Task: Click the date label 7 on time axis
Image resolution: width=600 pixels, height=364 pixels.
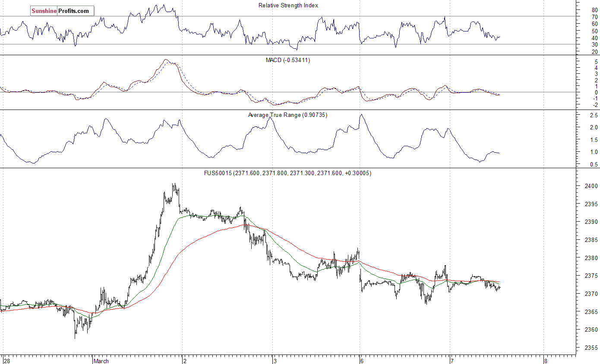Action: click(452, 361)
